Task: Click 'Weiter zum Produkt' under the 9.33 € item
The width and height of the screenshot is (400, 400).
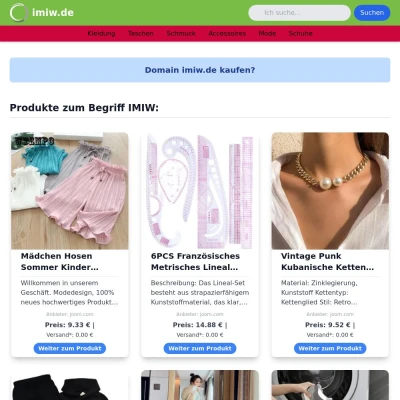Action: point(70,348)
